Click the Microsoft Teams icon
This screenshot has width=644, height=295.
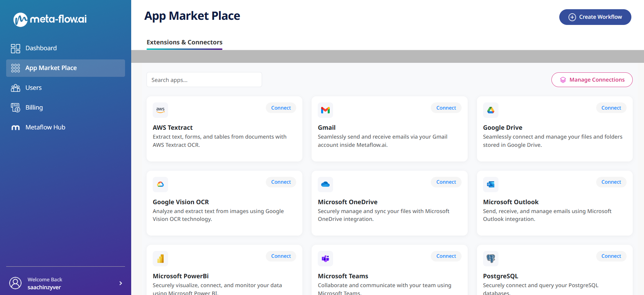pyautogui.click(x=325, y=258)
